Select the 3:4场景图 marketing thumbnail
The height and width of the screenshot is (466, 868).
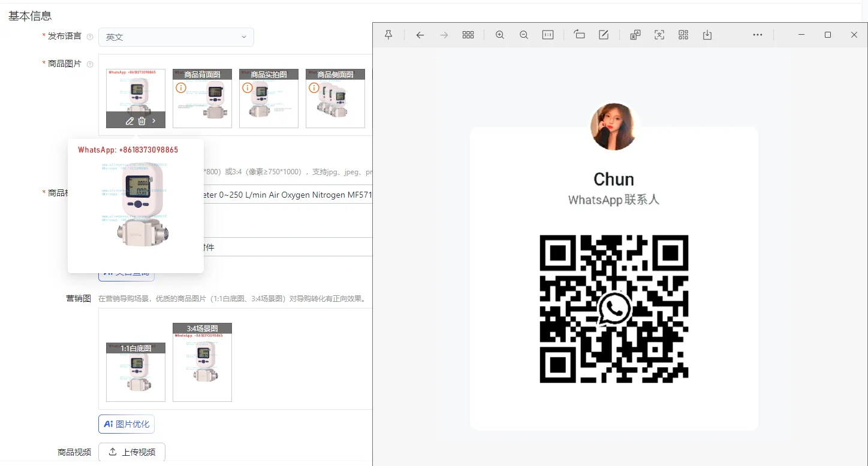(x=202, y=362)
